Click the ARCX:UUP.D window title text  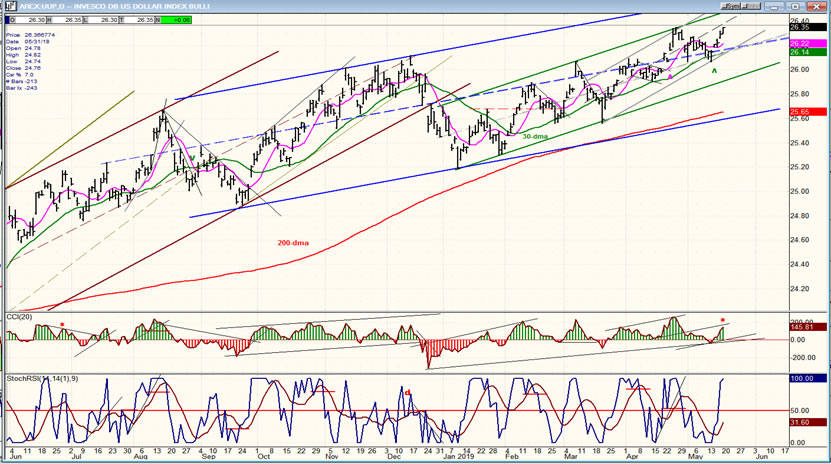point(100,5)
